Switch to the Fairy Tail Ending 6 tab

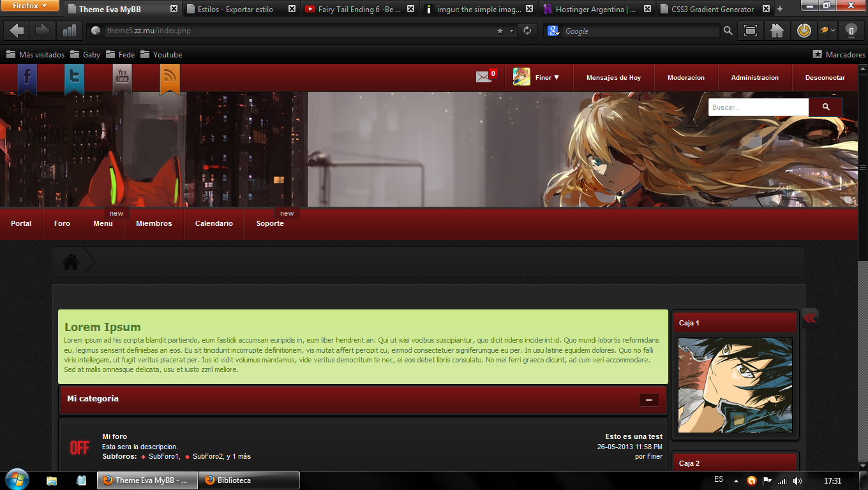tap(358, 10)
